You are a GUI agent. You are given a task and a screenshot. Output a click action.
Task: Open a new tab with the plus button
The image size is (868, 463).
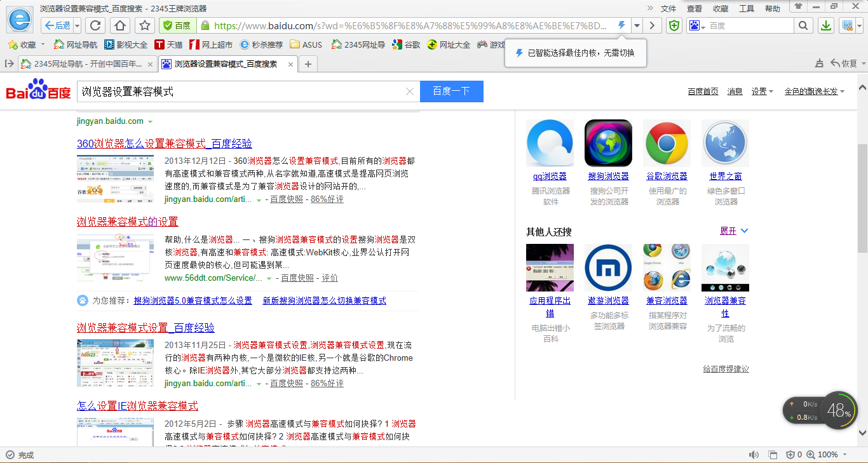tap(308, 64)
